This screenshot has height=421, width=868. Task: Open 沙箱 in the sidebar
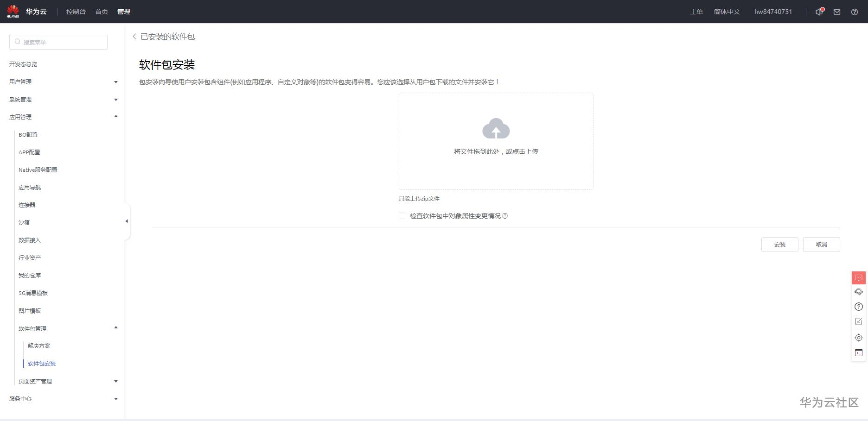coord(24,223)
